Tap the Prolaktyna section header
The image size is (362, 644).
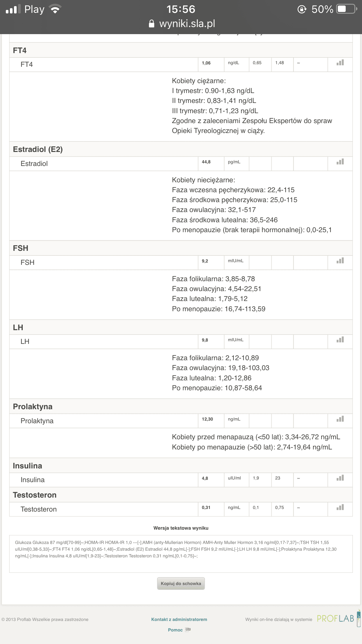[33, 407]
